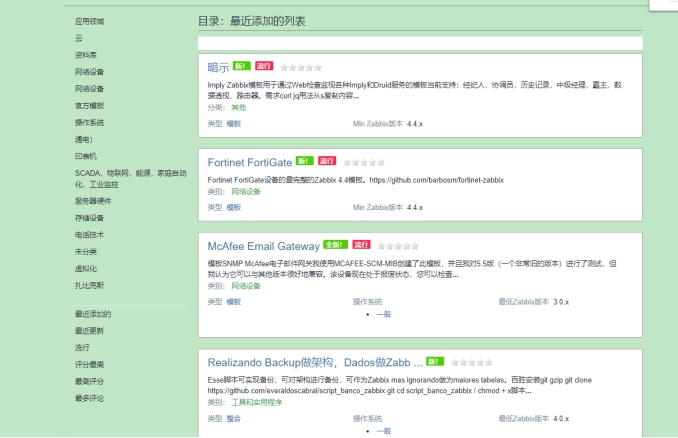678x438 pixels.
Task: Open the SCADA, 物联网 category in the sidebar
Action: [131, 179]
